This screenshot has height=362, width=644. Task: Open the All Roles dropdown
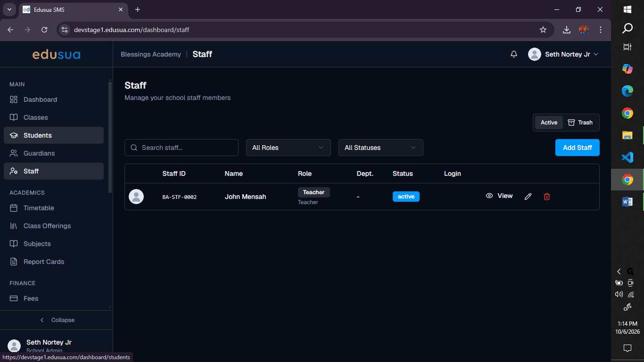288,148
